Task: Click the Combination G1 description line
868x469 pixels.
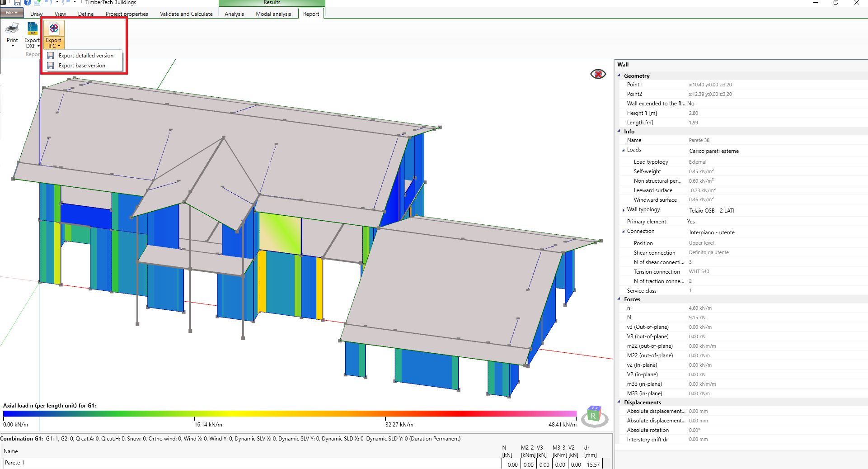Action: point(230,439)
